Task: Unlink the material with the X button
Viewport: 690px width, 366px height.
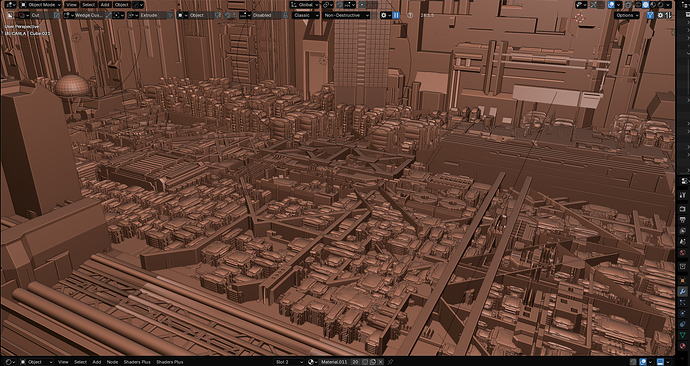Action: pos(381,362)
